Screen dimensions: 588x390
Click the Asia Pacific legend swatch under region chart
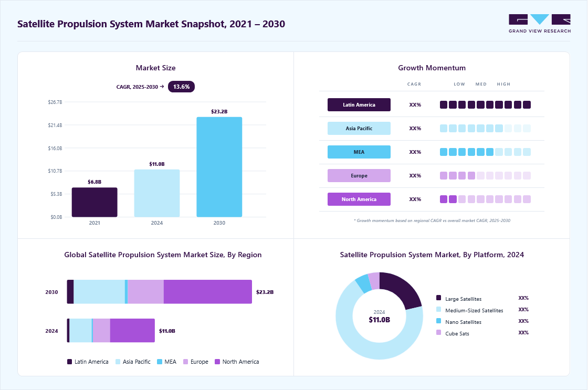coord(118,362)
